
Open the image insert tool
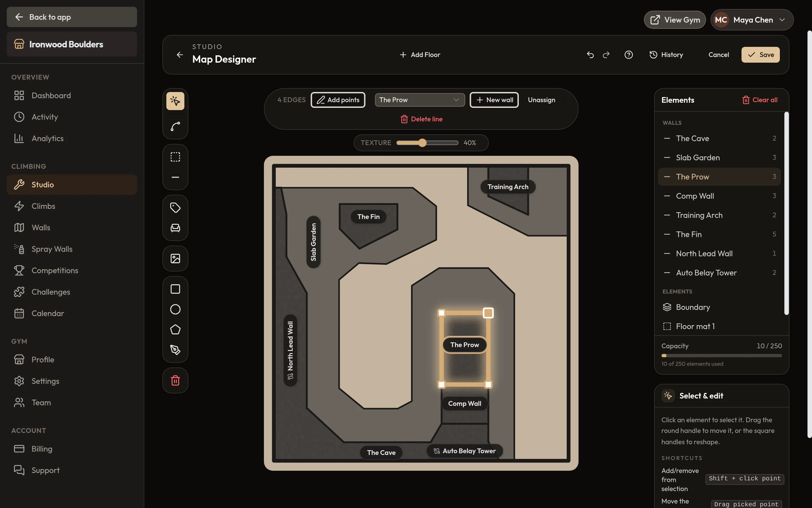click(175, 258)
